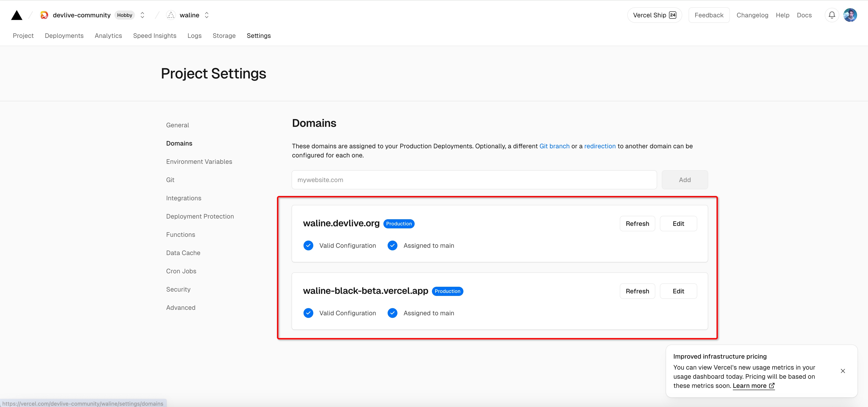This screenshot has height=407, width=868.
Task: Click the Vercel triangle logo
Action: point(16,15)
